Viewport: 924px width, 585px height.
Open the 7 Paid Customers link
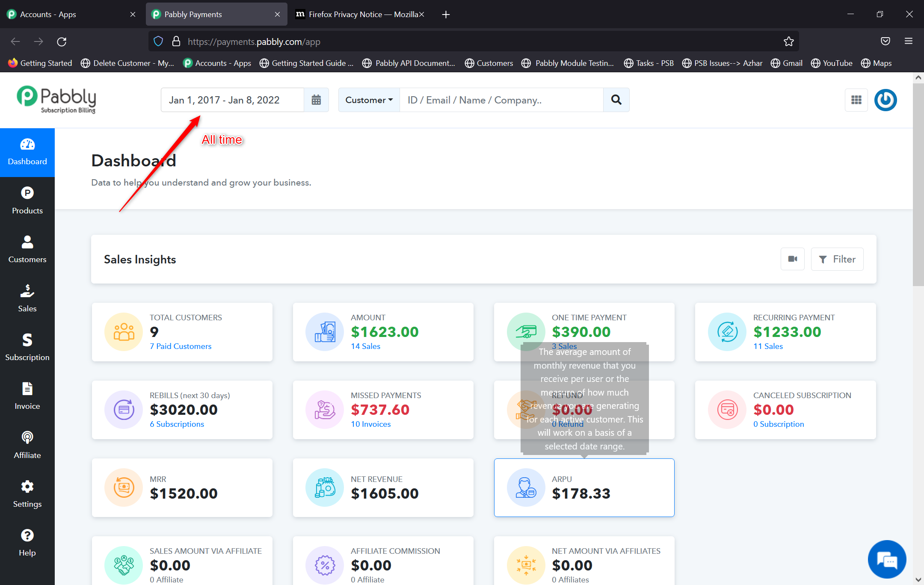[181, 346]
